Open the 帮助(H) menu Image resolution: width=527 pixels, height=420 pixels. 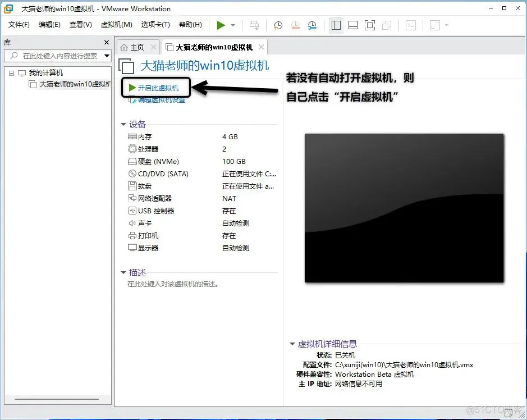(x=190, y=25)
